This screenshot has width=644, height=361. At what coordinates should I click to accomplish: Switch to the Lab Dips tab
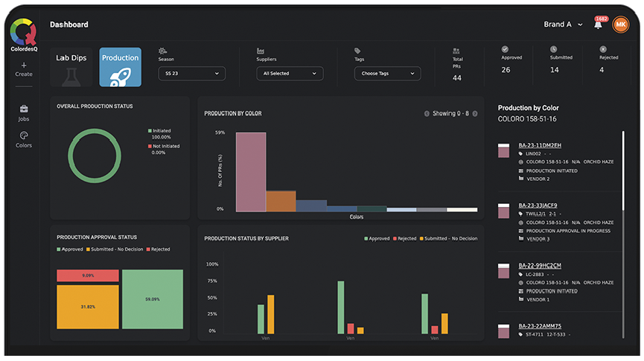tap(71, 67)
